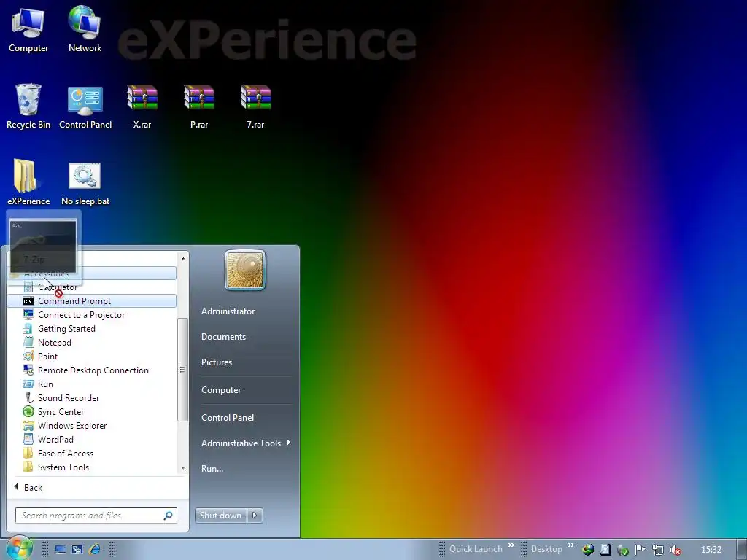Open Sync Center
The image size is (747, 560).
[91, 411]
